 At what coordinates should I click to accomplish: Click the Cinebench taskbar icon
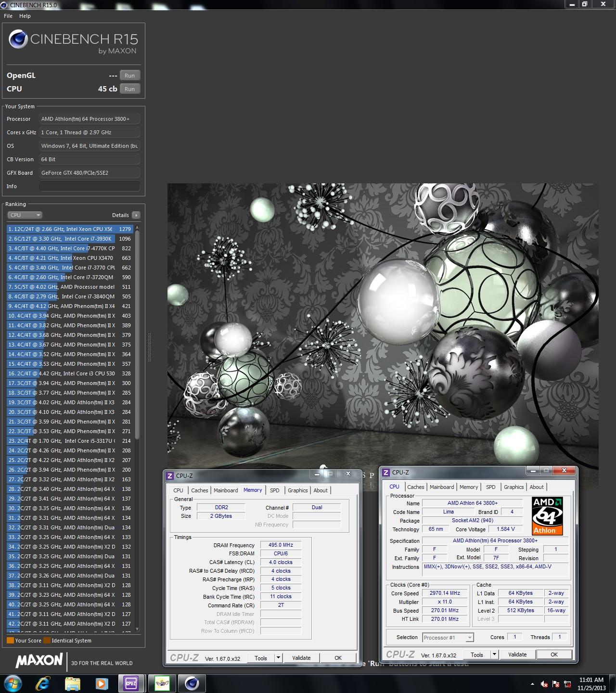(192, 683)
